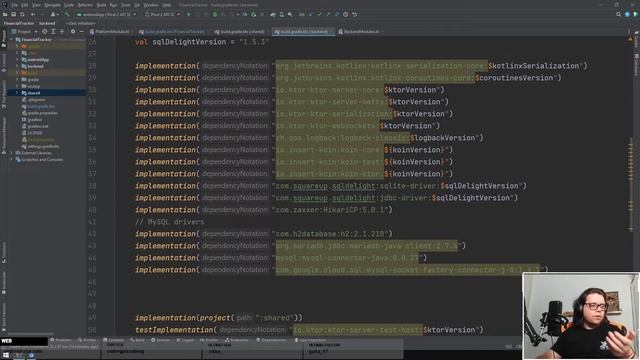Open the Pixel 2 API device dropdown

(162, 14)
